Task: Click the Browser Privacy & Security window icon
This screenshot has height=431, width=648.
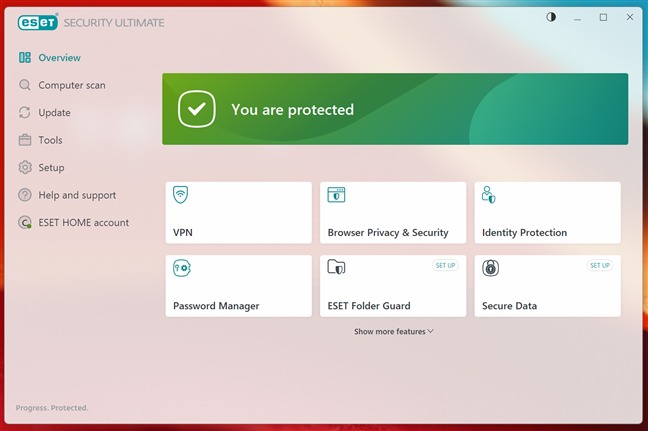Action: 336,195
